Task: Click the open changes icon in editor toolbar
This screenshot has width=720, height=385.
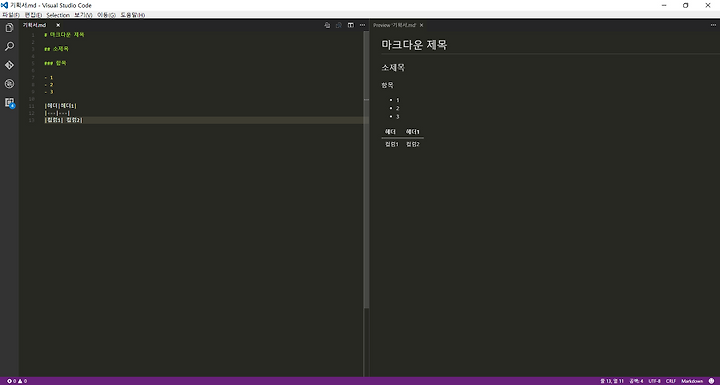Action: (x=327, y=25)
